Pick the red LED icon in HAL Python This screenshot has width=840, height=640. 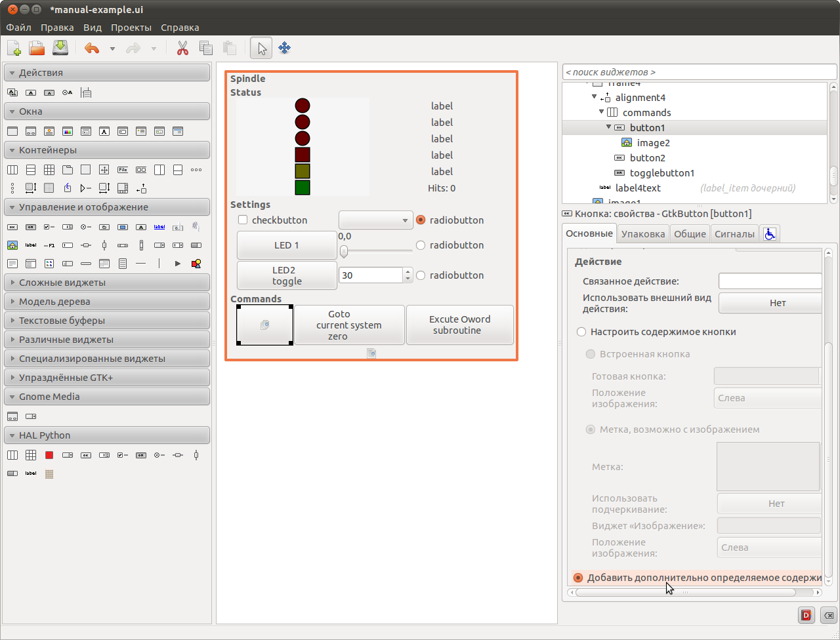coord(49,455)
